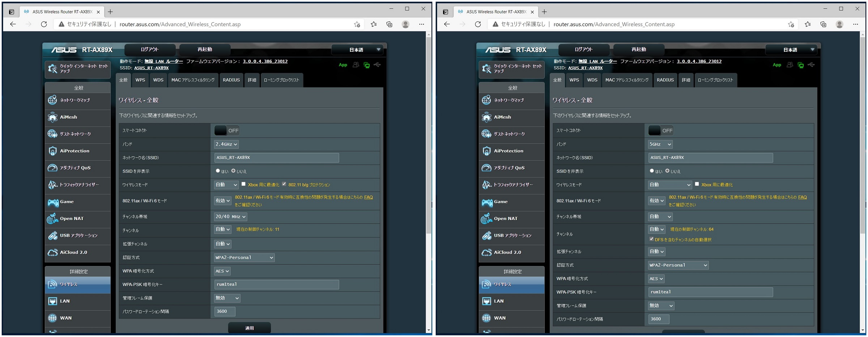Click WPA-PSK key field in left window
Screen dimensions: 868x337
276,285
